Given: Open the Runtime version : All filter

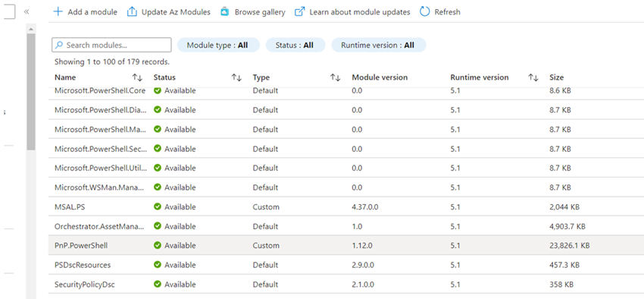Looking at the screenshot, I should [378, 45].
